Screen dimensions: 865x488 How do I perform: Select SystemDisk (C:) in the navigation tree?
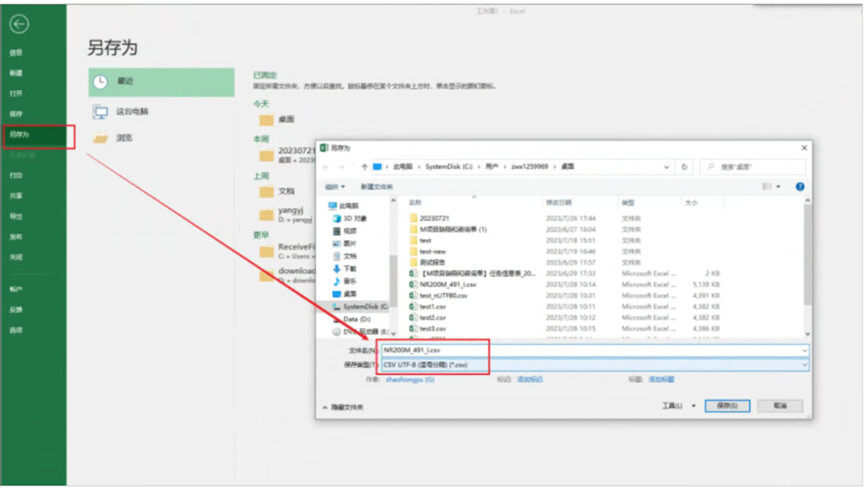[360, 307]
